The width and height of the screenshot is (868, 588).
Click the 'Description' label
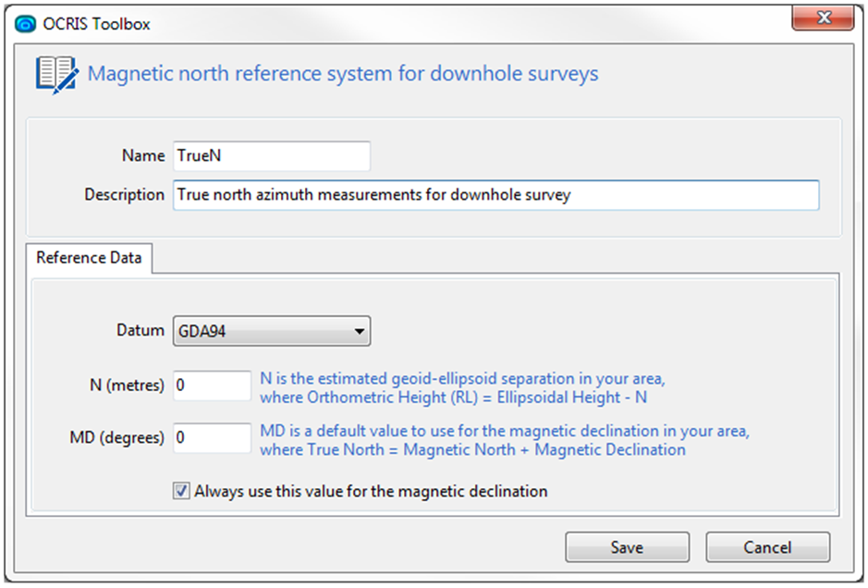pos(125,195)
